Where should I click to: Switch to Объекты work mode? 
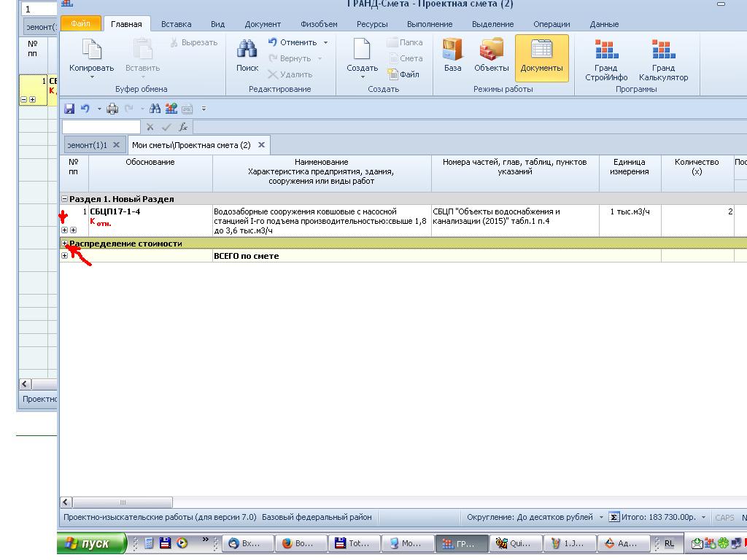click(x=491, y=55)
